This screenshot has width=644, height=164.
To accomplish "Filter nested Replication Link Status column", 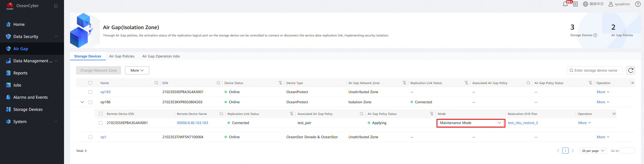I will click(292, 114).
